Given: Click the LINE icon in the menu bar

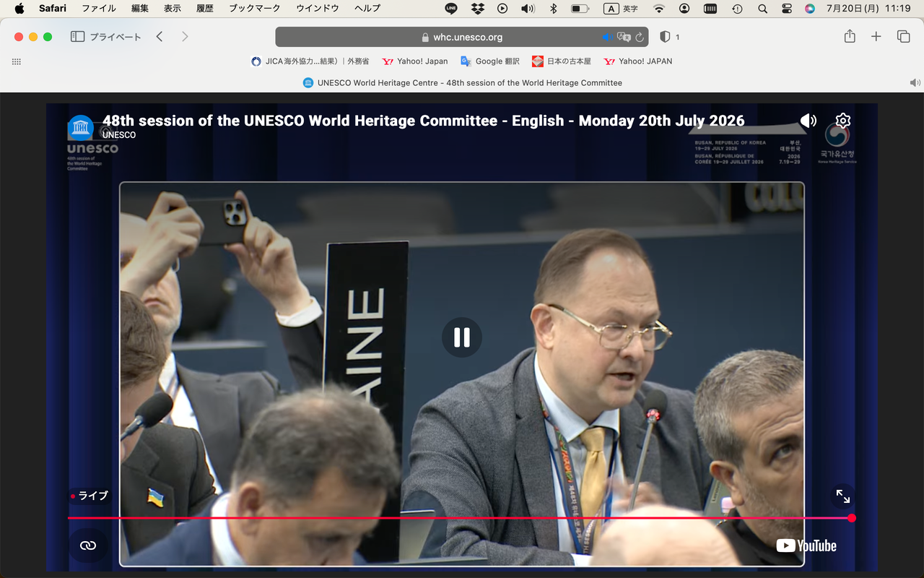Looking at the screenshot, I should tap(451, 9).
